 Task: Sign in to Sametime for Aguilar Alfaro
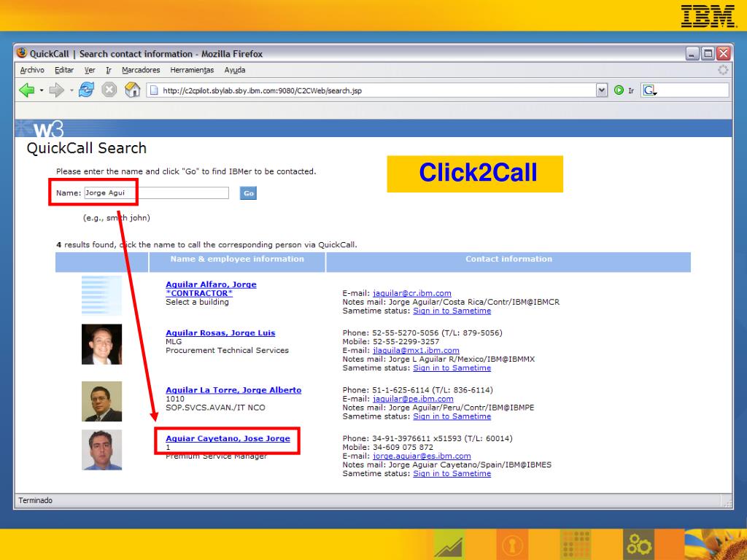coord(452,311)
